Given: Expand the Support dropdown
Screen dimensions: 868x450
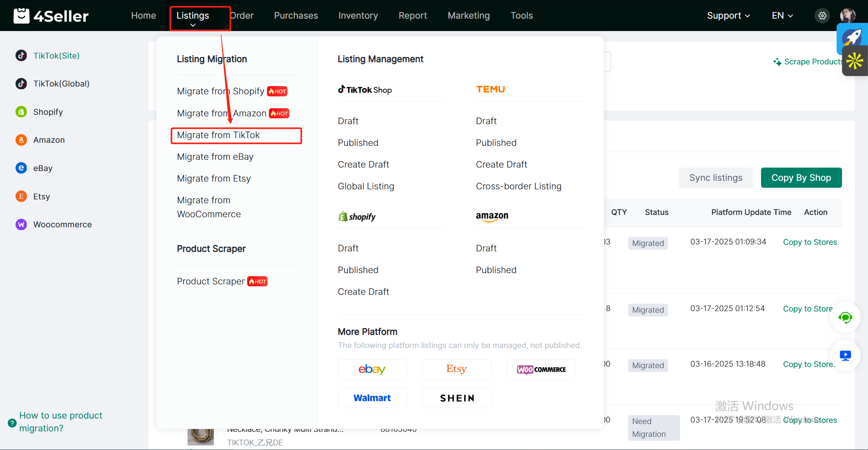Looking at the screenshot, I should [x=728, y=16].
